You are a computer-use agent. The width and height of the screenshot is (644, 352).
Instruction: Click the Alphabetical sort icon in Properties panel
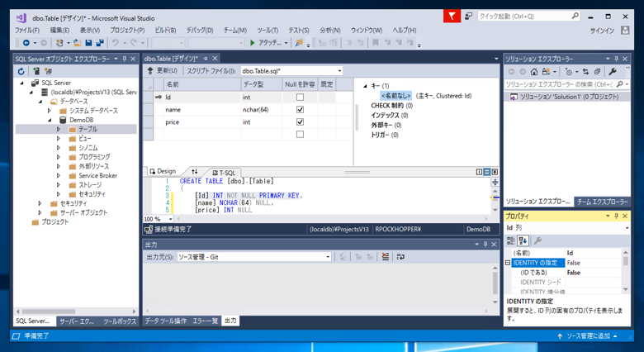click(523, 240)
